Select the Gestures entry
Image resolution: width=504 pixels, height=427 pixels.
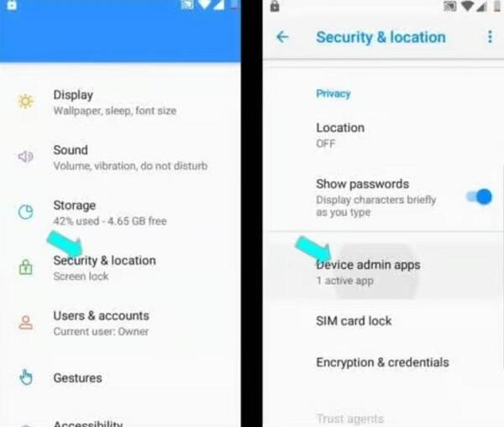click(x=120, y=377)
